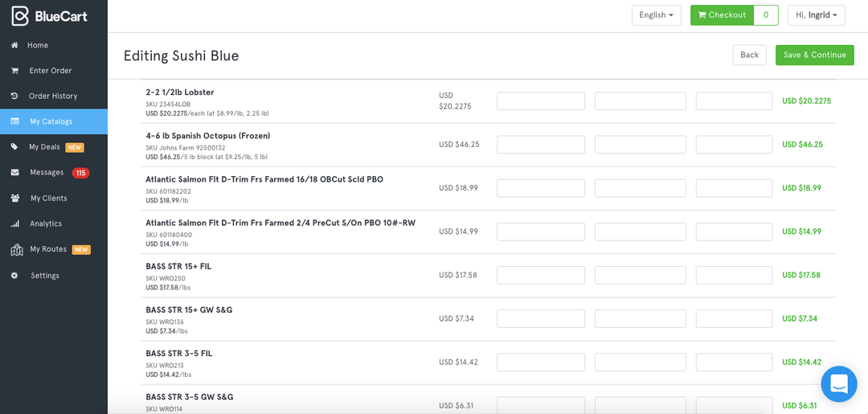Open Order History page
This screenshot has width=868, height=414.
coord(54,96)
